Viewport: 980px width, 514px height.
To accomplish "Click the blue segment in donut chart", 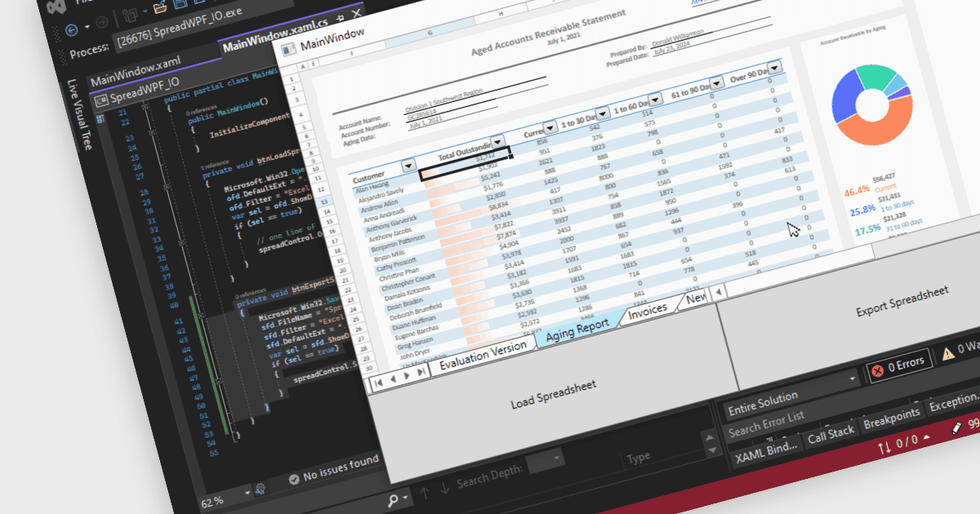I will coord(845,93).
